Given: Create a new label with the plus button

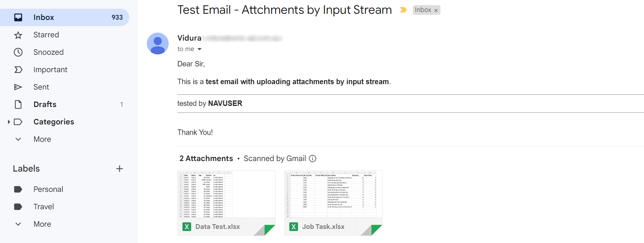Looking at the screenshot, I should (x=120, y=168).
